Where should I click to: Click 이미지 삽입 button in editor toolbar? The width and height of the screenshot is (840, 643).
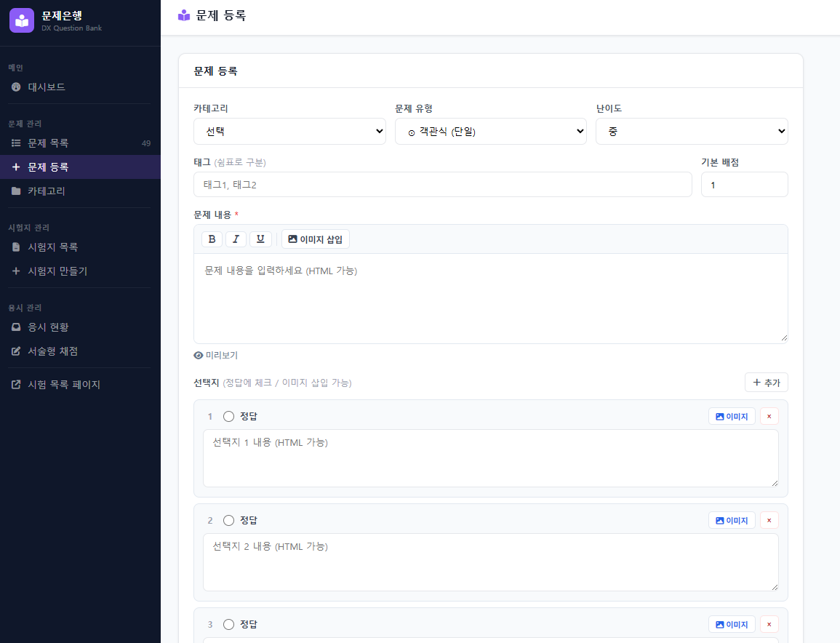tap(316, 239)
